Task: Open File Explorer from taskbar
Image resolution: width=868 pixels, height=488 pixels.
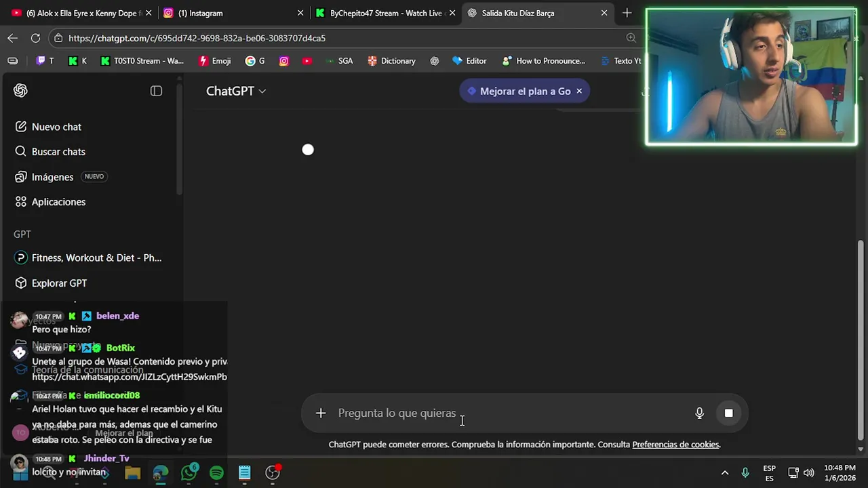Action: pos(132,472)
